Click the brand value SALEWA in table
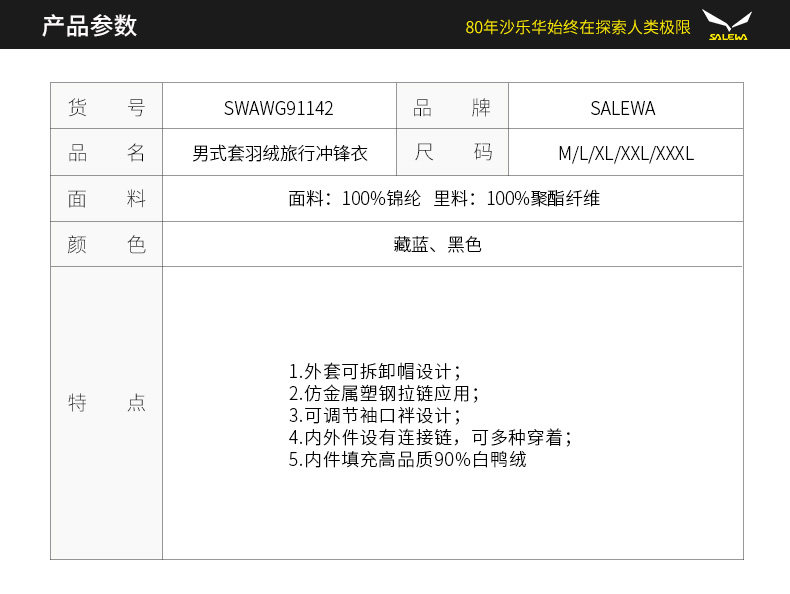The height and width of the screenshot is (594, 790). click(623, 108)
